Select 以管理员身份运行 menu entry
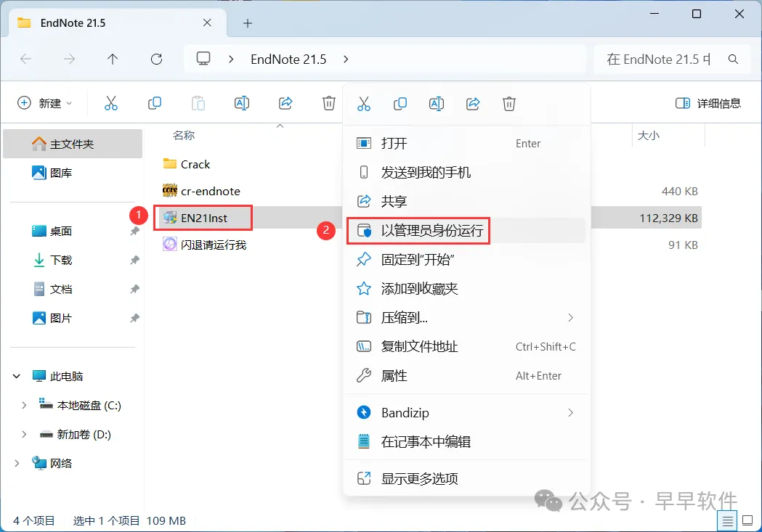Viewport: 762px width, 532px height. click(x=466, y=230)
